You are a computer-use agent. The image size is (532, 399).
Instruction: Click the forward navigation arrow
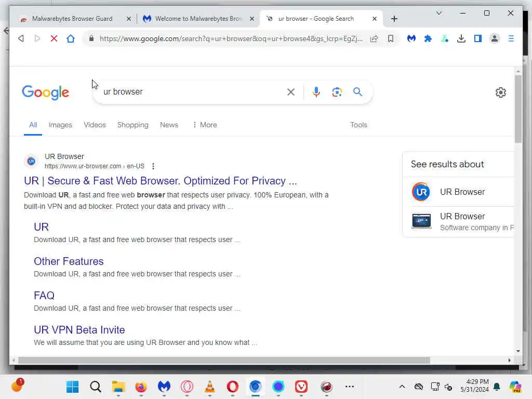click(x=37, y=38)
